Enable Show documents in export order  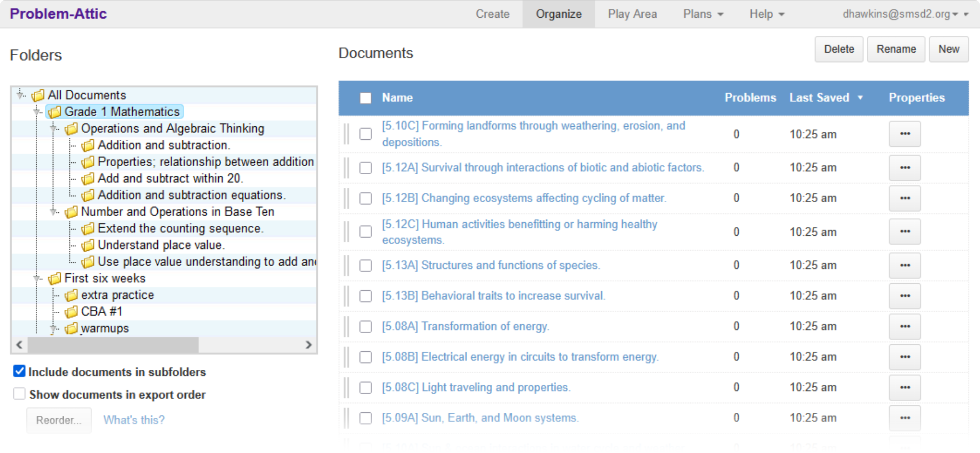pos(19,394)
